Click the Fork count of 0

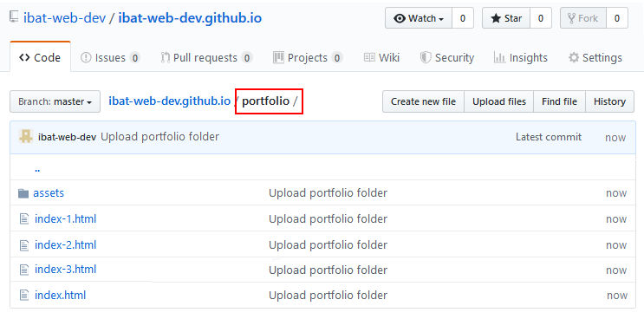(x=617, y=18)
